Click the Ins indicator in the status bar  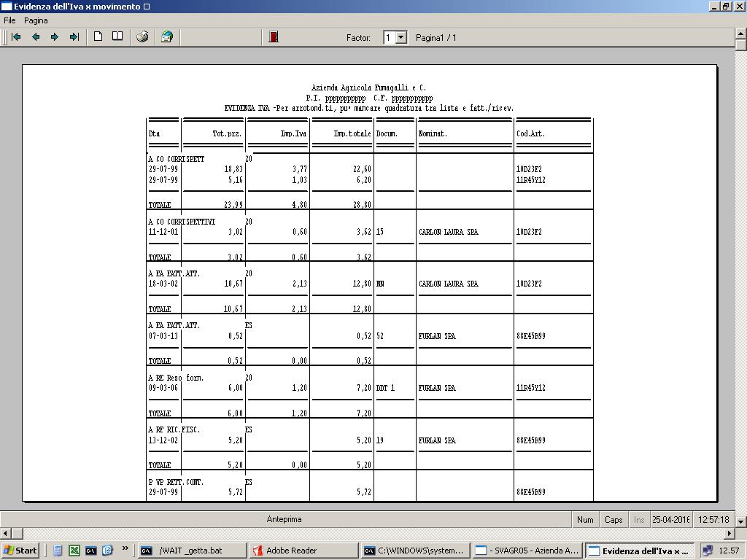(639, 519)
